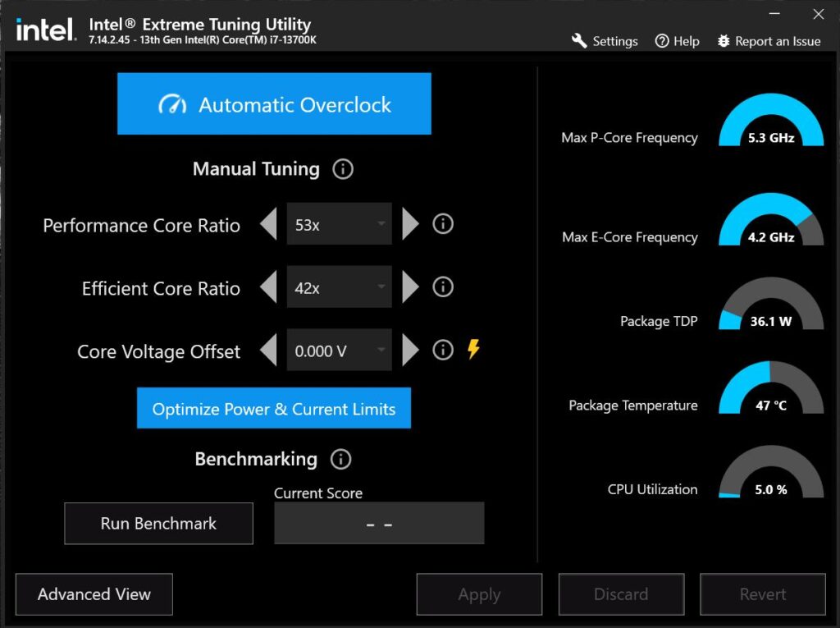840x628 pixels.
Task: Click the "CPU Utilization" label
Action: pos(652,489)
